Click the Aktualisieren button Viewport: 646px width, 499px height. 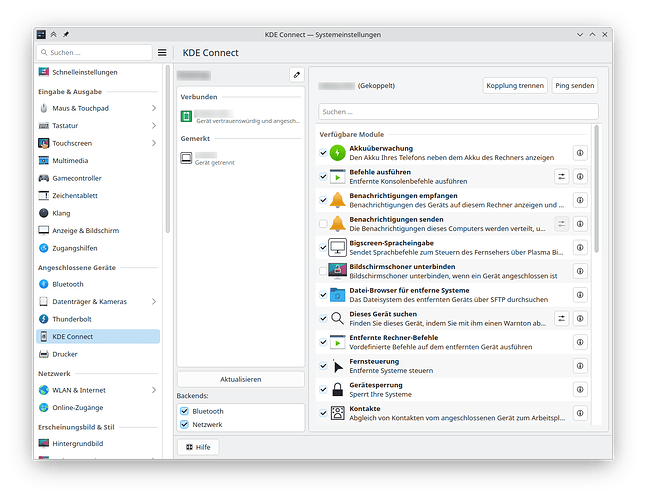tap(241, 379)
